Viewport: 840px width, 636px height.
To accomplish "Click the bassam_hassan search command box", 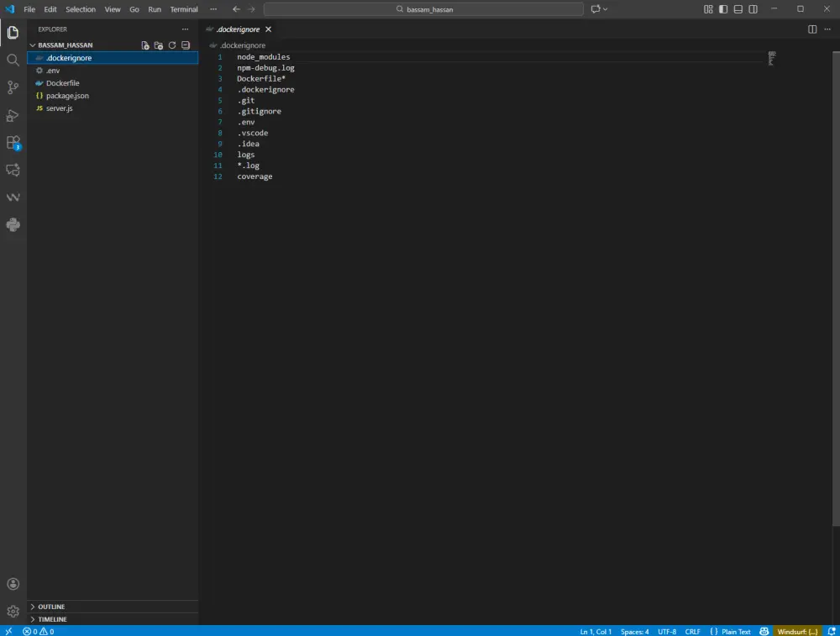I will point(423,9).
